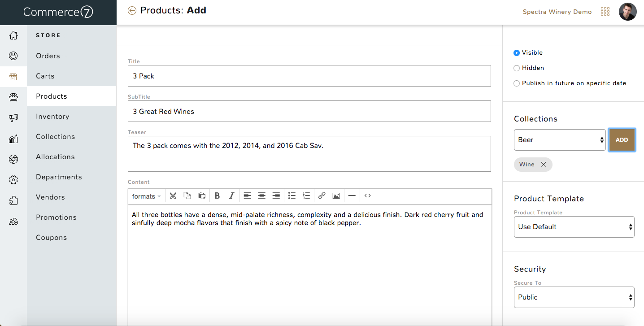Click the user profile avatar
The width and height of the screenshot is (644, 326).
[x=627, y=12]
